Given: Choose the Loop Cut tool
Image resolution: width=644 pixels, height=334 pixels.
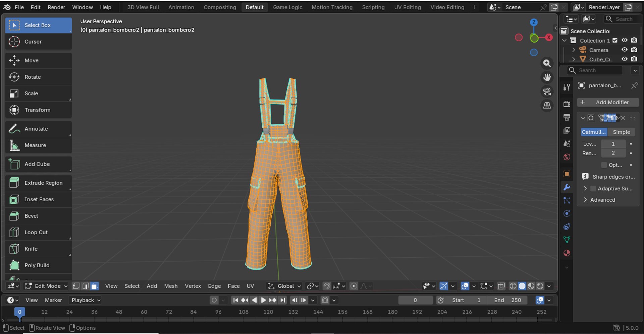Looking at the screenshot, I should [x=39, y=232].
